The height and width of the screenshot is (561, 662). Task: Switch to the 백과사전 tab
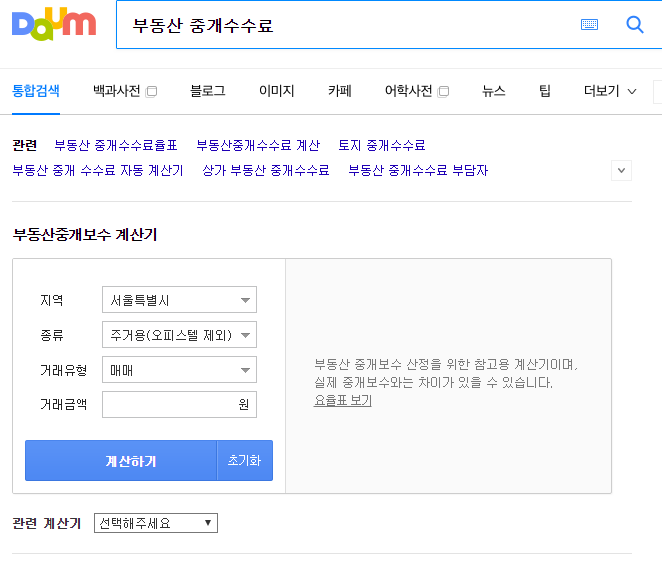(x=117, y=91)
